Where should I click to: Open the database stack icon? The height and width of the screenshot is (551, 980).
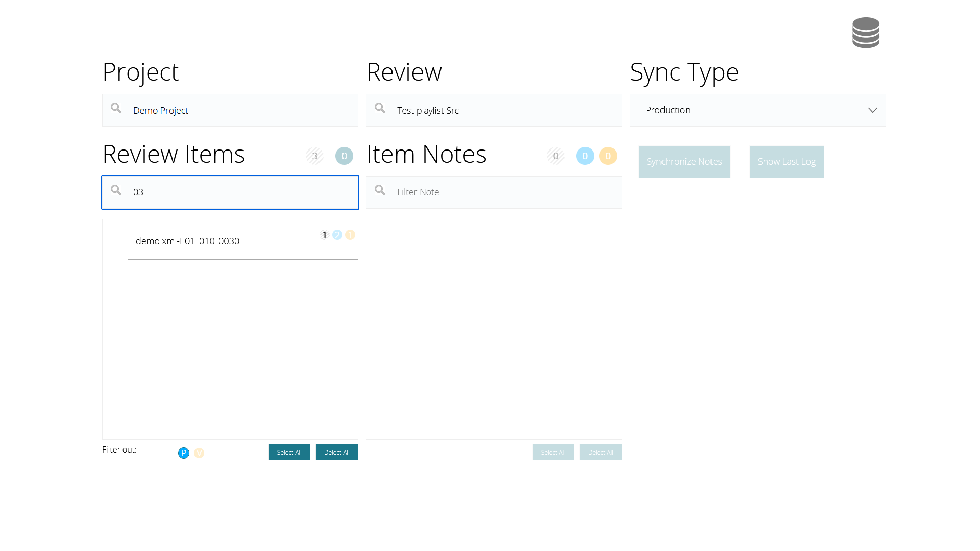click(866, 33)
